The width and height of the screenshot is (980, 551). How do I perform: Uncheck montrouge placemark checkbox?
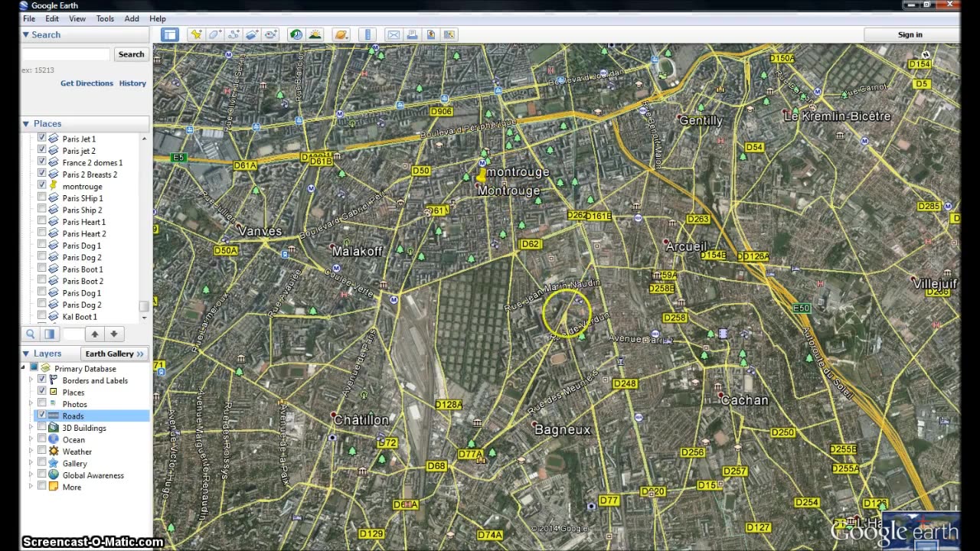(42, 186)
